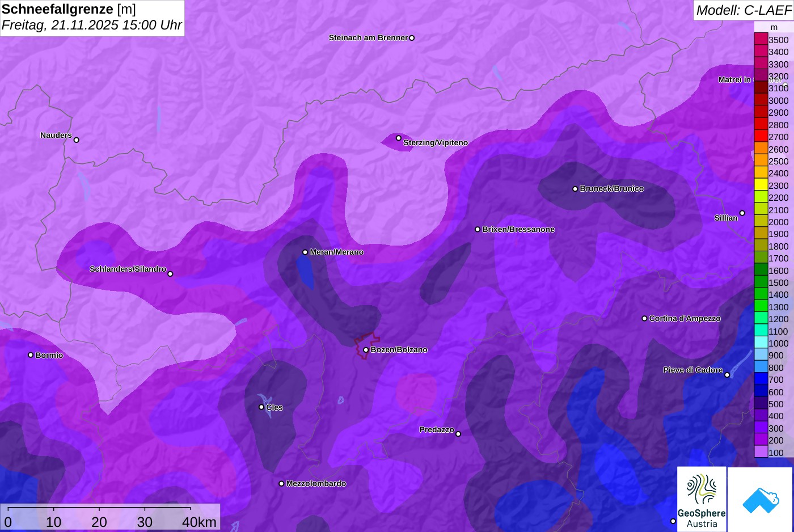Click the Schlanders/Silandro location dot
Screen dimensions: 794x532
coord(170,274)
